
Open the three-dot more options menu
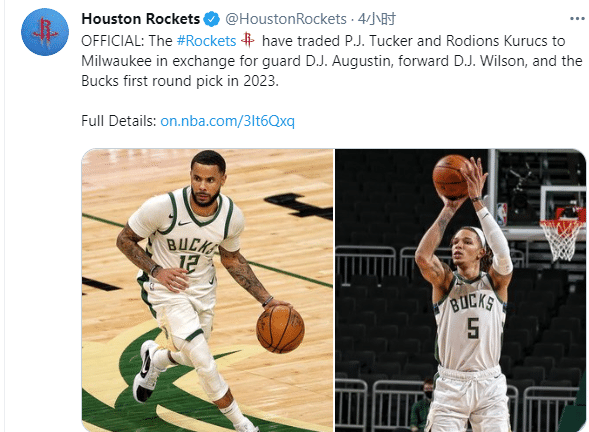click(578, 18)
